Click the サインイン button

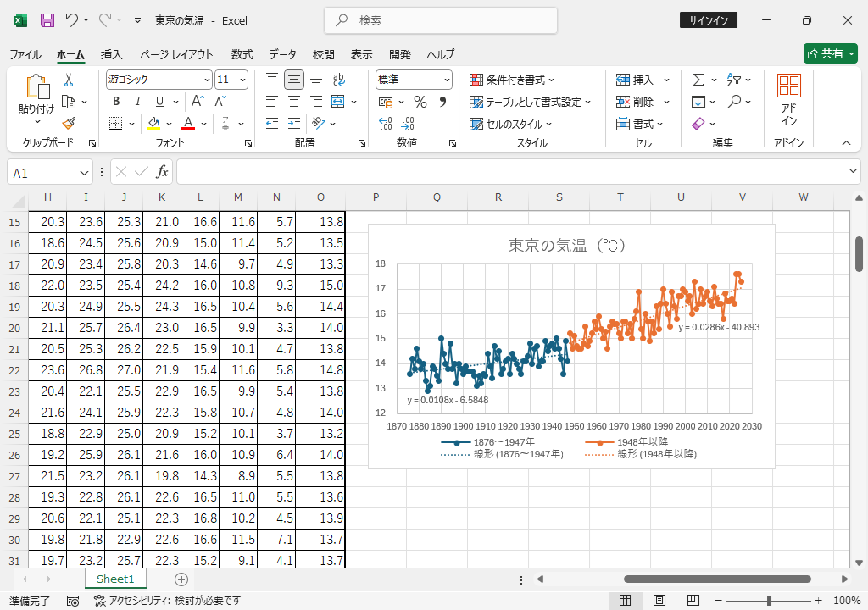[709, 20]
